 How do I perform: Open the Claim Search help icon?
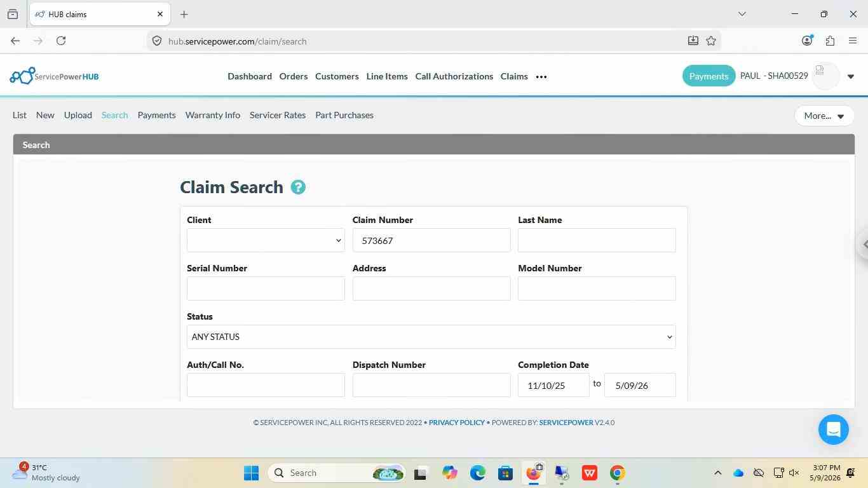tap(298, 187)
